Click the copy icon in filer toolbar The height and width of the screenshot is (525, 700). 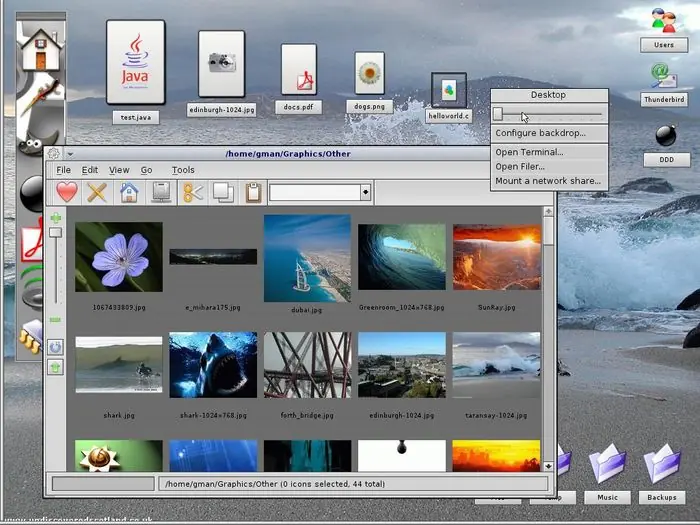[x=223, y=192]
